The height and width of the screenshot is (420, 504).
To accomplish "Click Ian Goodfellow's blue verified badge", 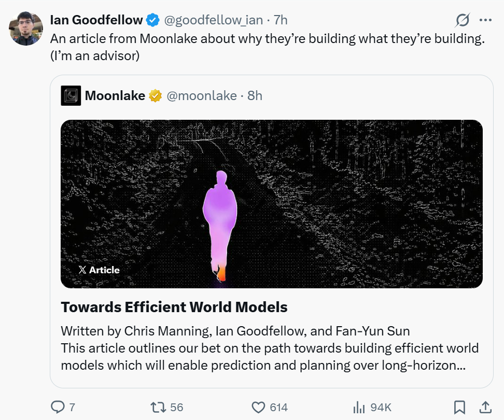I will click(152, 19).
